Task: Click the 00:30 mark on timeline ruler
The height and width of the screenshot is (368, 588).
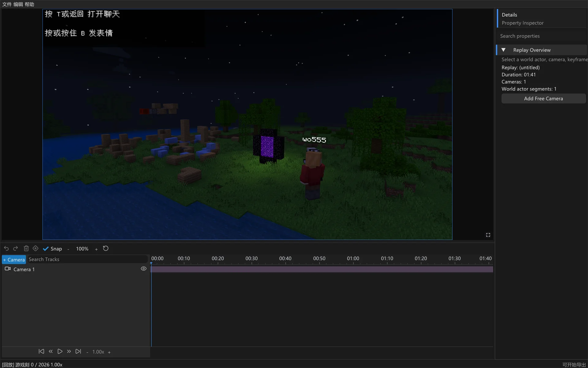Action: tap(251, 259)
